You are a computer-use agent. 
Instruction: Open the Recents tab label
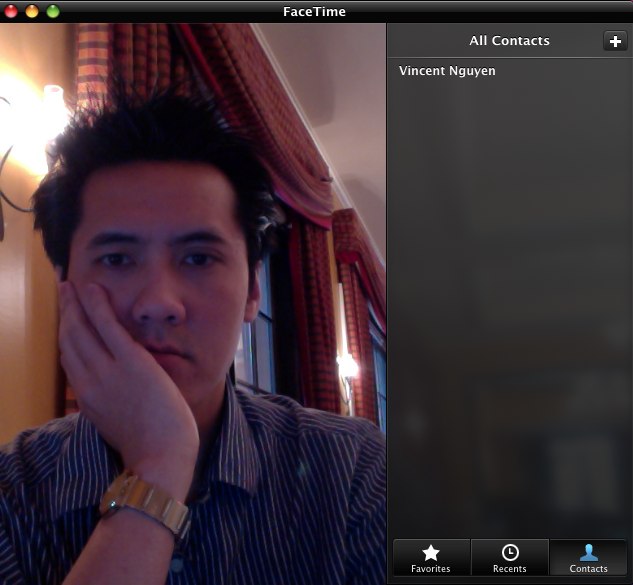click(510, 569)
